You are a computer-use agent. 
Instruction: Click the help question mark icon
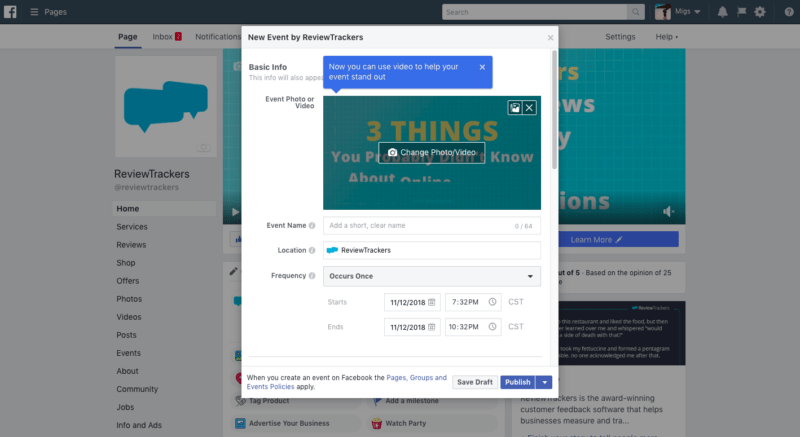tap(789, 12)
